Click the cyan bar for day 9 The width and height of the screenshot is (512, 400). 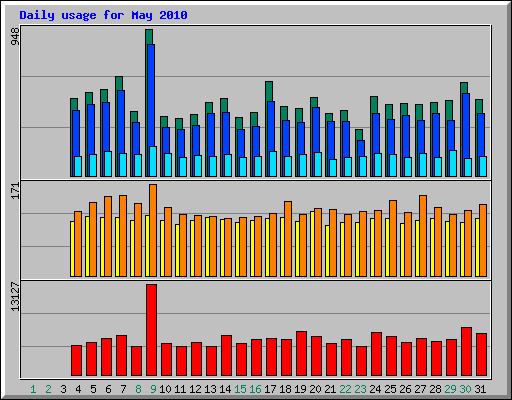coord(153,161)
